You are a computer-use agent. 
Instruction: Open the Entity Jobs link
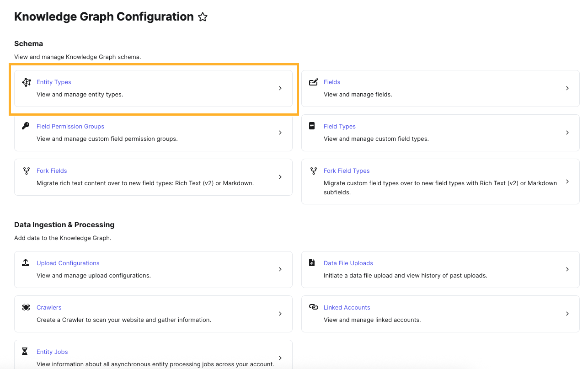(x=52, y=352)
